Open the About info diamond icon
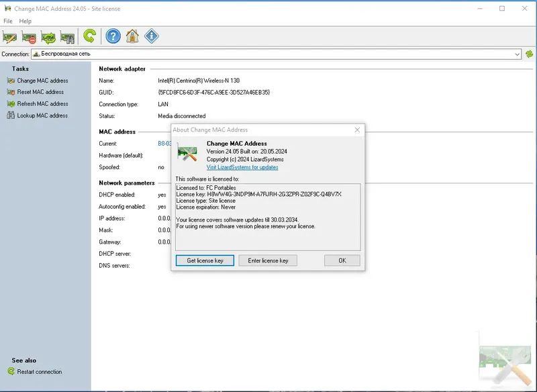537x392 pixels. pyautogui.click(x=151, y=36)
